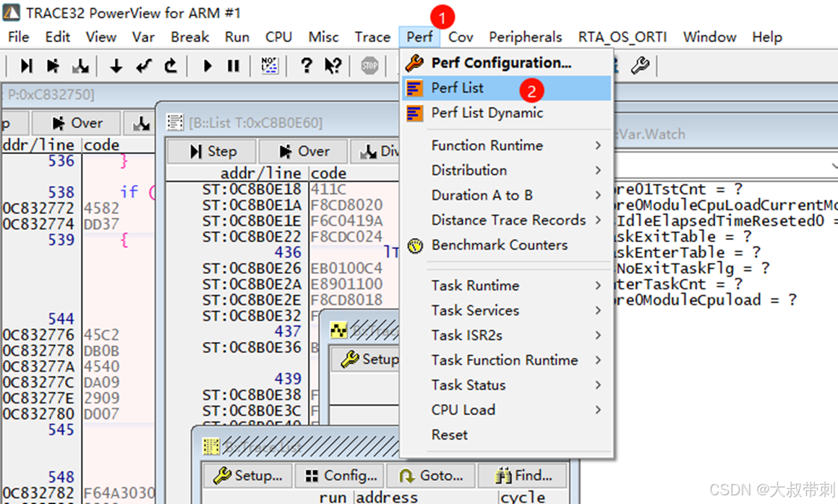Click the Go play toolbar icon
Screen dimensions: 838x504
[208, 66]
